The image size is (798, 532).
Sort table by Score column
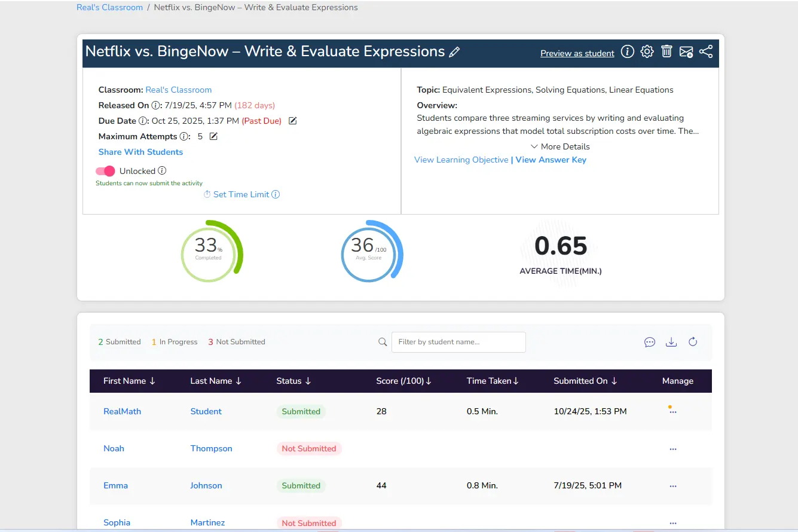[403, 381]
